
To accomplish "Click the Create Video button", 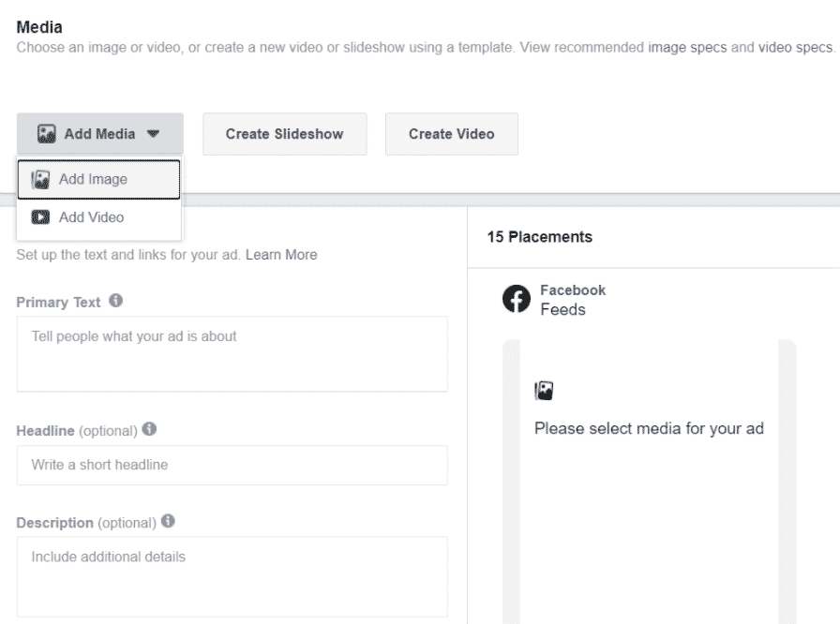I will (x=452, y=134).
